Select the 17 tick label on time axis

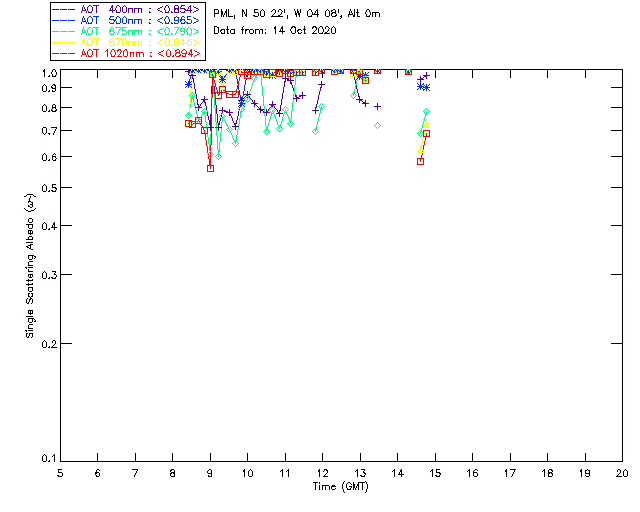pyautogui.click(x=510, y=472)
